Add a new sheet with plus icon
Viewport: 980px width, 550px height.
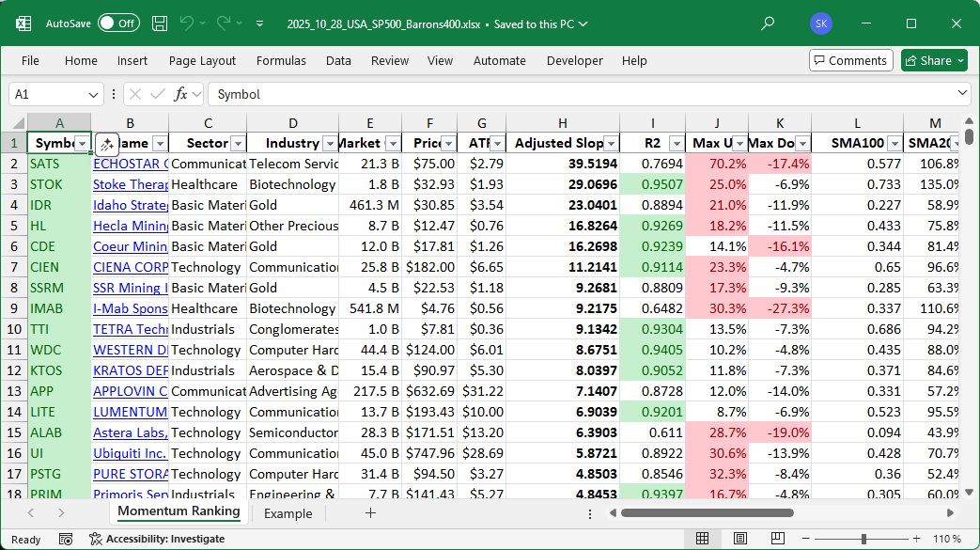coord(370,513)
